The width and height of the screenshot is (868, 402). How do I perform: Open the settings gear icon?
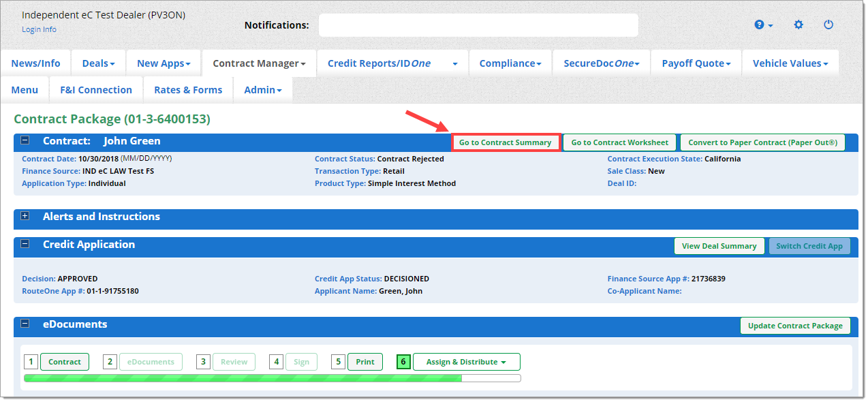pos(799,25)
